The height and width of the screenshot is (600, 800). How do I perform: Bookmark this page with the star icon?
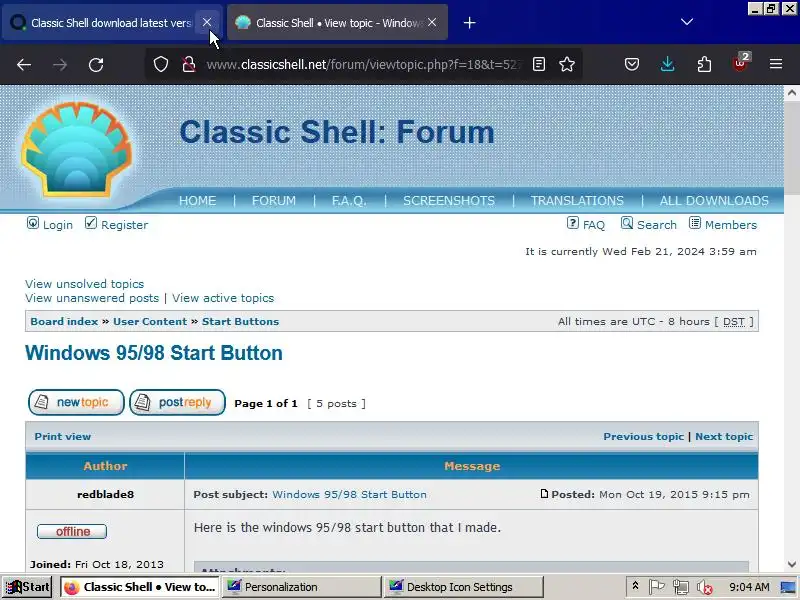(x=567, y=64)
